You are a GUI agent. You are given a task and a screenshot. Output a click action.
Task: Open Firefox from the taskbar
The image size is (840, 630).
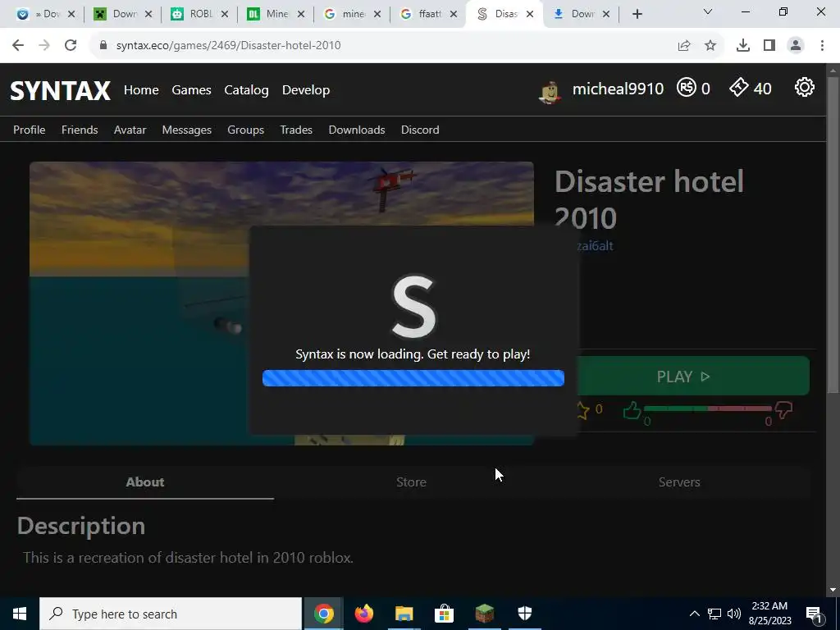[363, 614]
